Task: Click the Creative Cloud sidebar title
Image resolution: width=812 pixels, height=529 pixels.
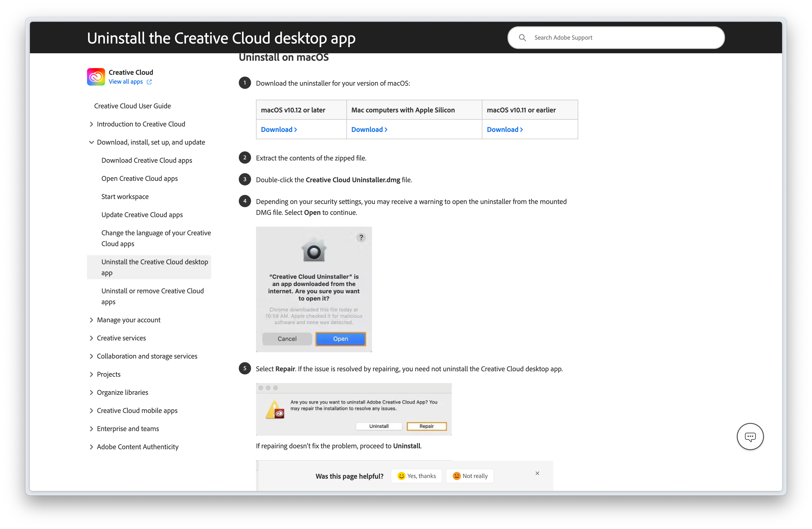Action: click(131, 72)
